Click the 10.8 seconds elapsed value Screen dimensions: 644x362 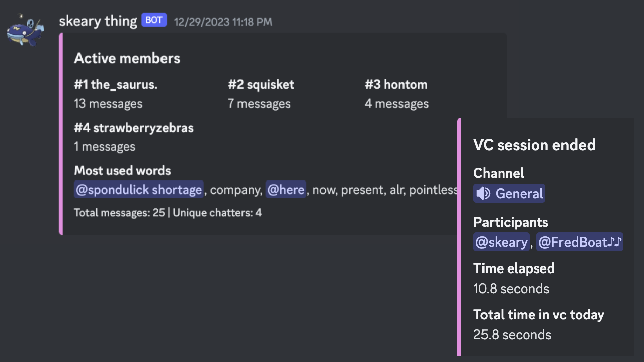[511, 289]
